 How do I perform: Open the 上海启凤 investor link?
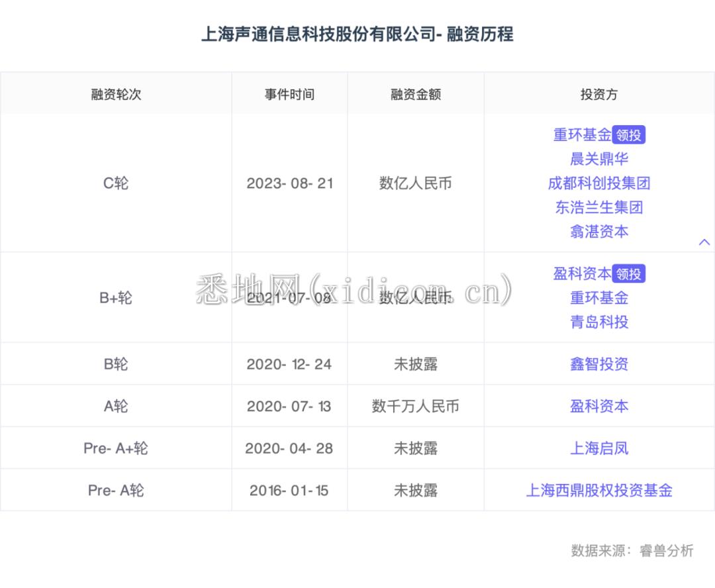598,448
